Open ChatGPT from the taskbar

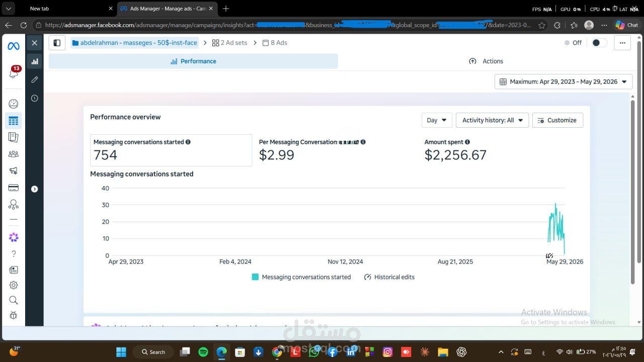coord(462,352)
